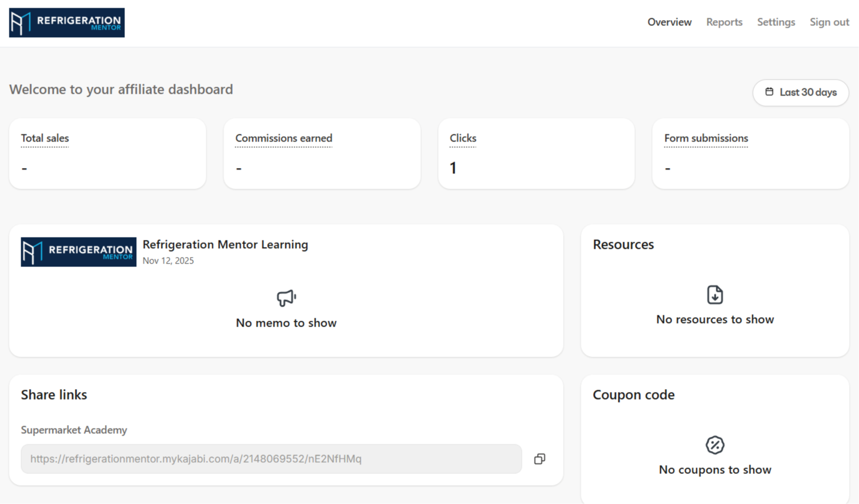Click the Commissions earned label
The image size is (859, 504).
[284, 138]
